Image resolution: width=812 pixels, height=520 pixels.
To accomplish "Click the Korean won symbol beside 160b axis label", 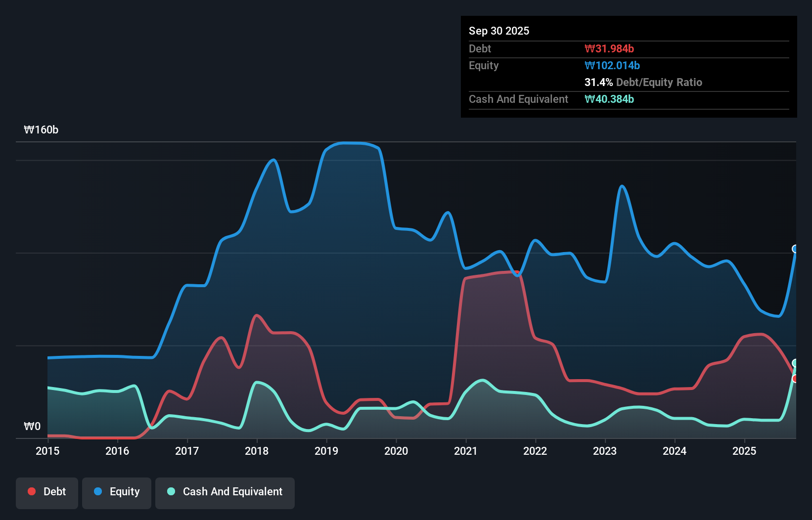I will pyautogui.click(x=30, y=130).
